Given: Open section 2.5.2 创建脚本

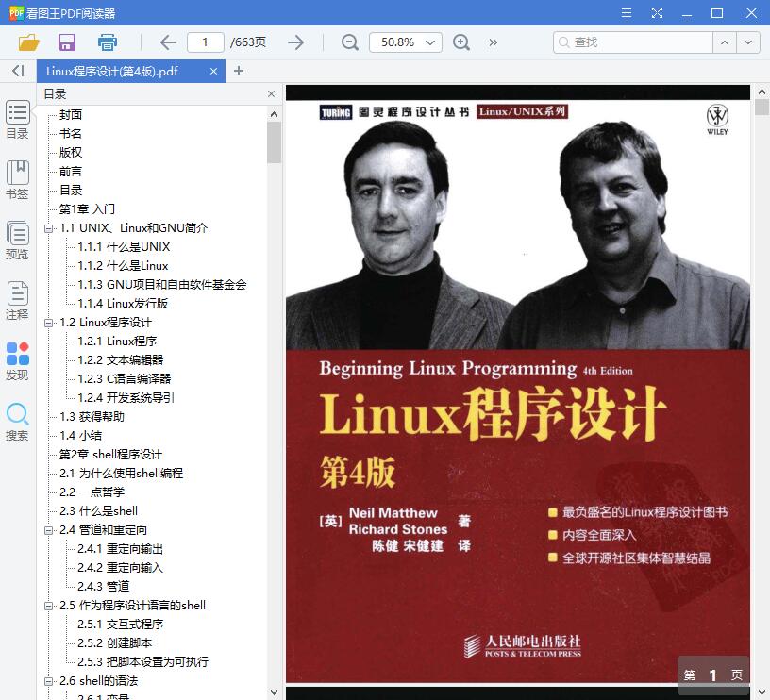Looking at the screenshot, I should click(114, 643).
